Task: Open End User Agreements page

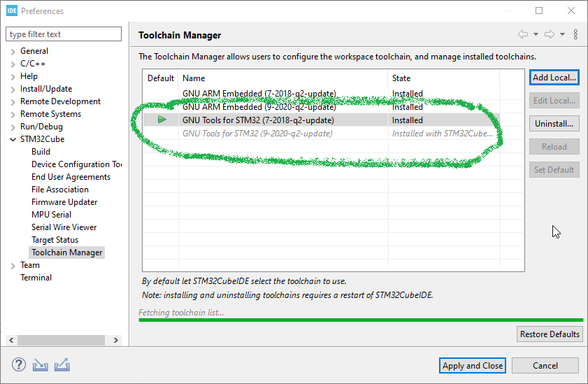Action: (71, 177)
